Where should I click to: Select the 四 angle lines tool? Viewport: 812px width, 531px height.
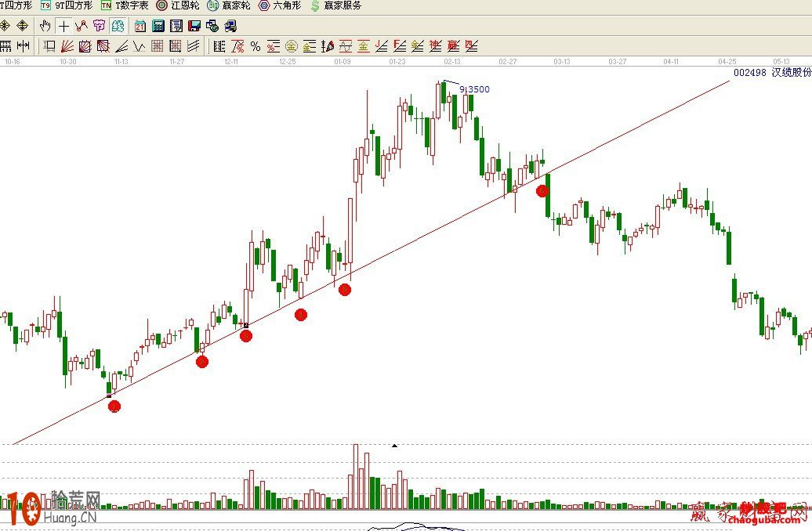[x=471, y=46]
